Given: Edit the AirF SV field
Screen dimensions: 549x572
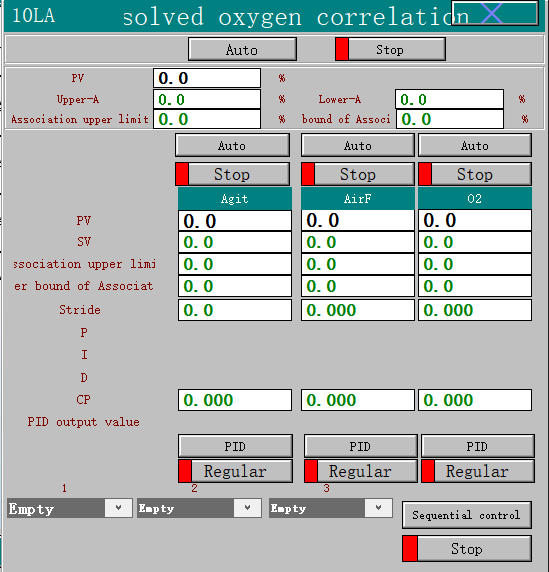Looking at the screenshot, I should [357, 242].
